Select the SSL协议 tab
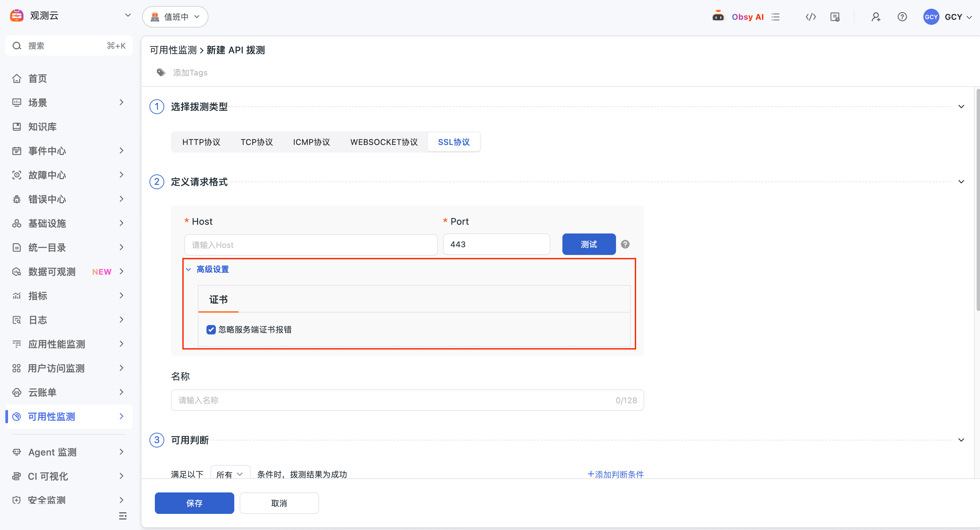The width and height of the screenshot is (980, 530). coord(453,142)
